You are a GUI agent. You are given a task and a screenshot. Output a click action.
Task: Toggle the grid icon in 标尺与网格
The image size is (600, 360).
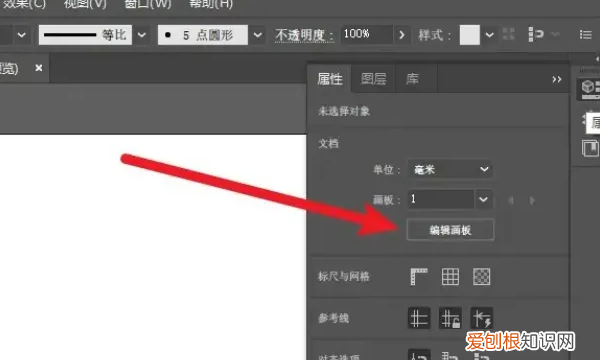(450, 277)
